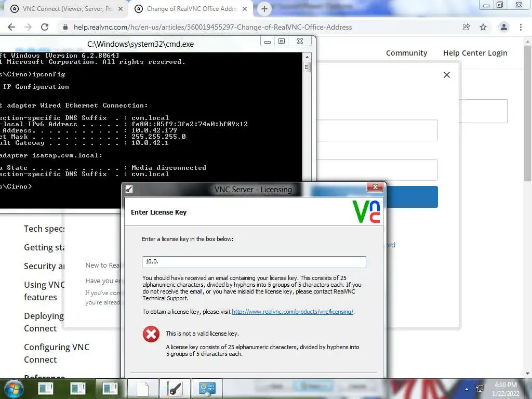
Task: Open blank document taskbar icon
Action: pos(142,389)
